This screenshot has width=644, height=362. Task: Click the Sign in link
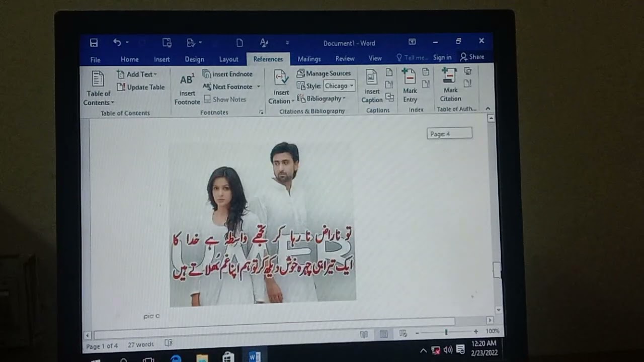point(442,57)
